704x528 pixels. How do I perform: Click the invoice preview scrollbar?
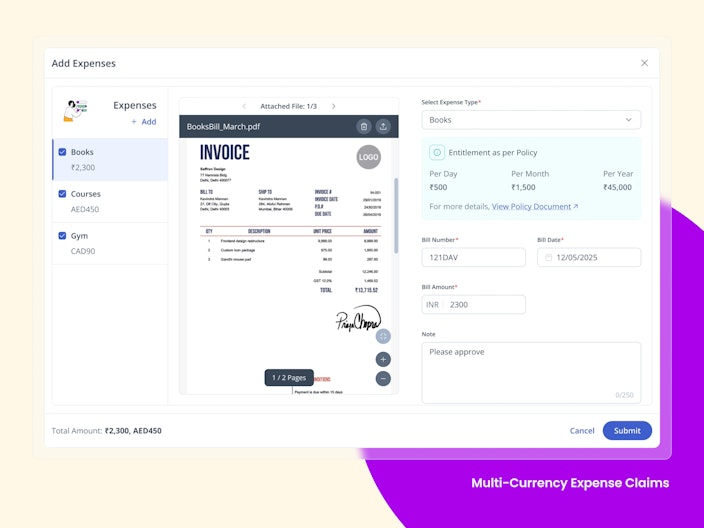[x=396, y=216]
